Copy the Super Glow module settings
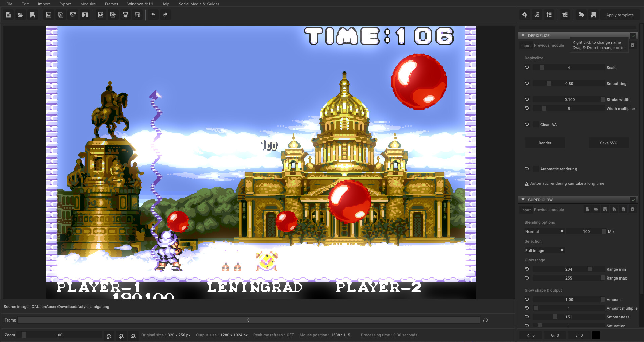 [614, 209]
